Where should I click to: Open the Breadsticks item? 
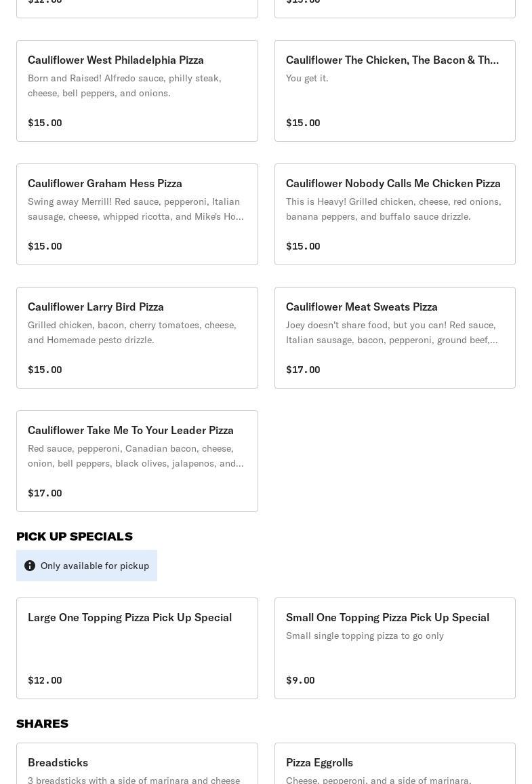[x=137, y=765]
